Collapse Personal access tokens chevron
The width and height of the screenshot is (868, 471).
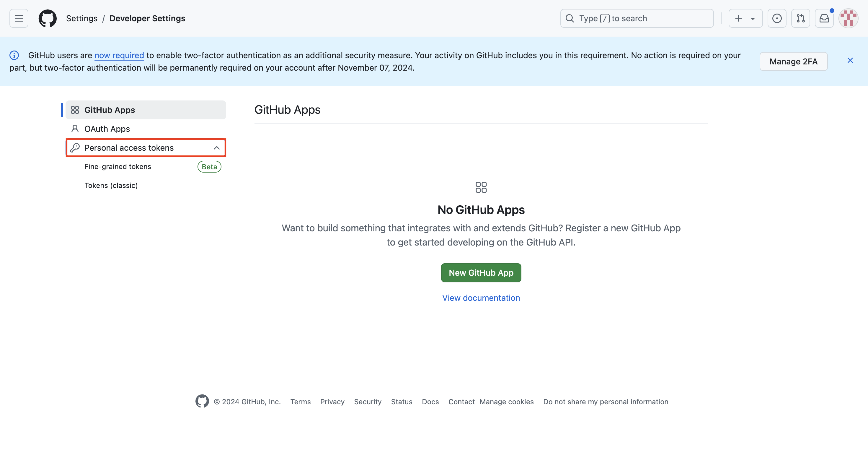click(x=217, y=148)
